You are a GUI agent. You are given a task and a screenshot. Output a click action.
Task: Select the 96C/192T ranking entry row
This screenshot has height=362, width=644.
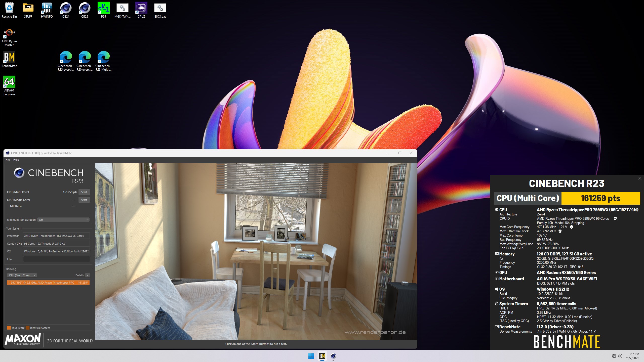(48, 283)
